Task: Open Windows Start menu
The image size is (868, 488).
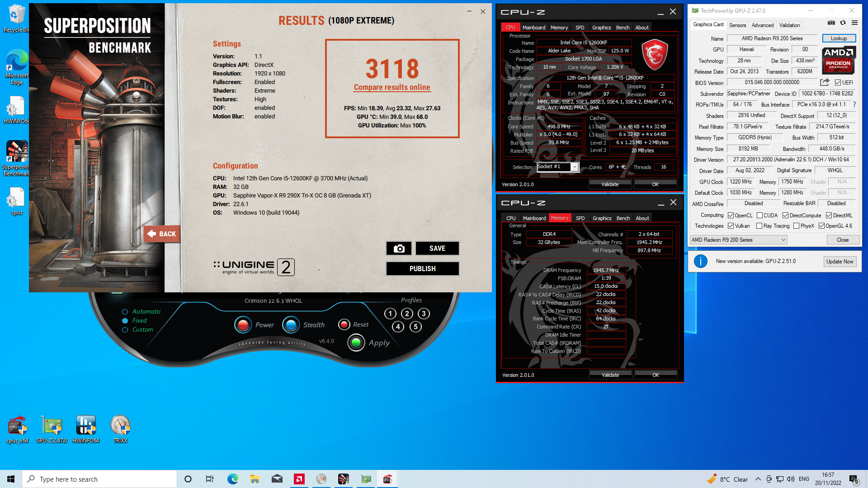Action: [x=11, y=479]
